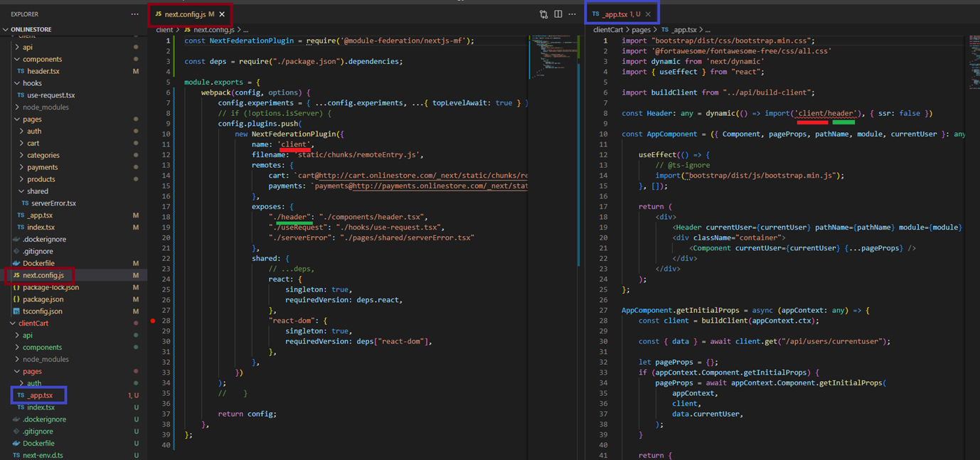Open header.tsx in the explorer
Viewport: 980px width, 460px height.
coord(43,71)
